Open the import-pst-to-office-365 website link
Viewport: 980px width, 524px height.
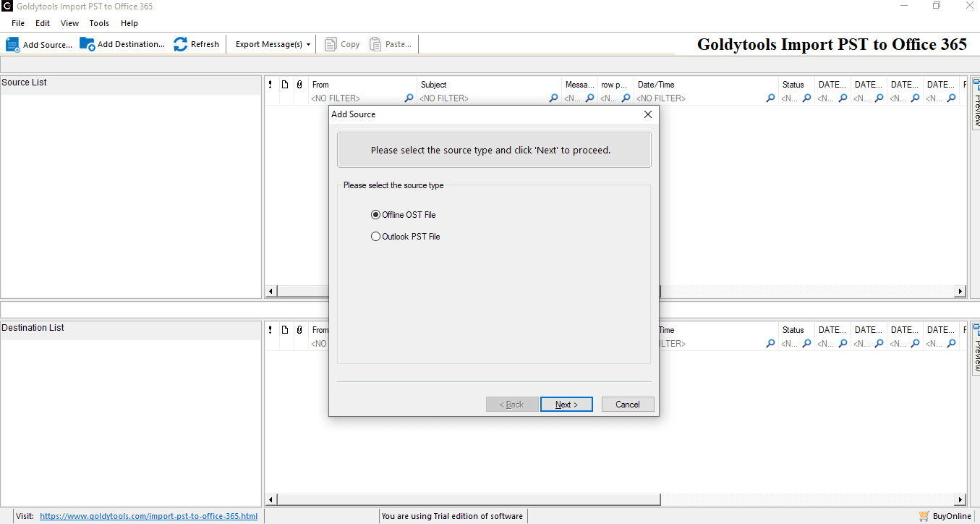(148, 515)
